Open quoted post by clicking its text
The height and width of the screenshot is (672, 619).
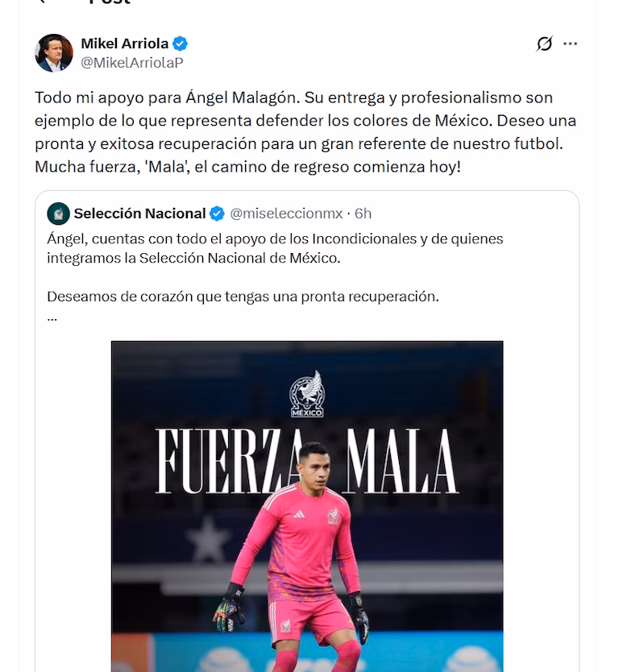[275, 248]
